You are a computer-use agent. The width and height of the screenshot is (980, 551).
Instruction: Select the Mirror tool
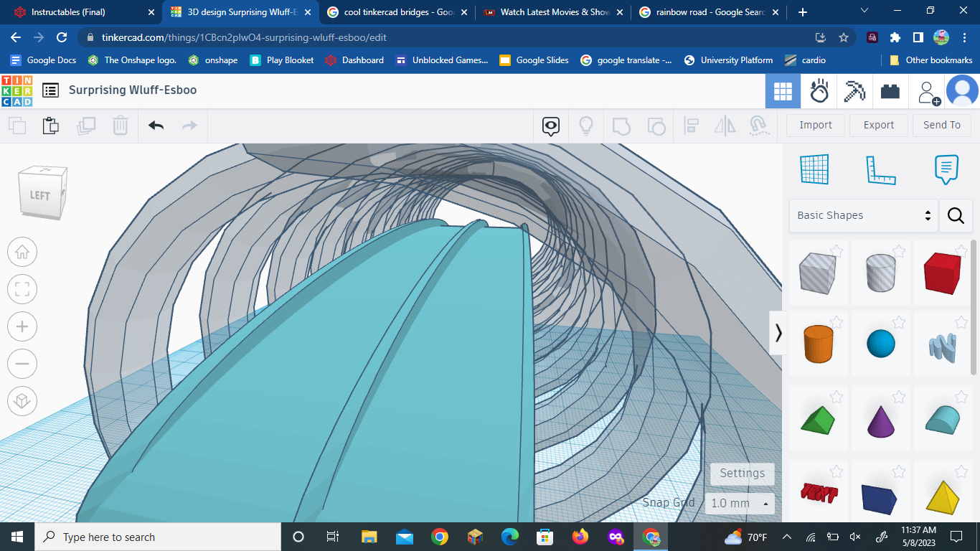725,125
